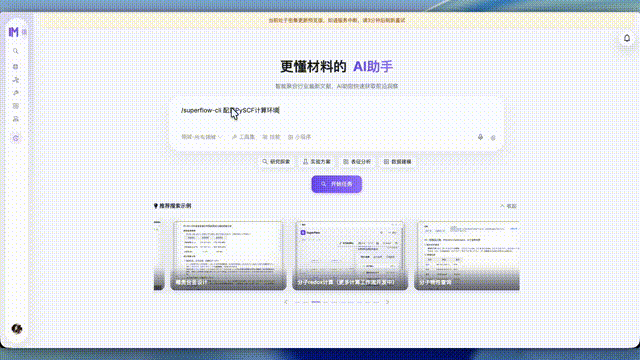This screenshot has width=640, height=360.
Task: Open 工具集 toolset option in input box
Action: [243, 137]
